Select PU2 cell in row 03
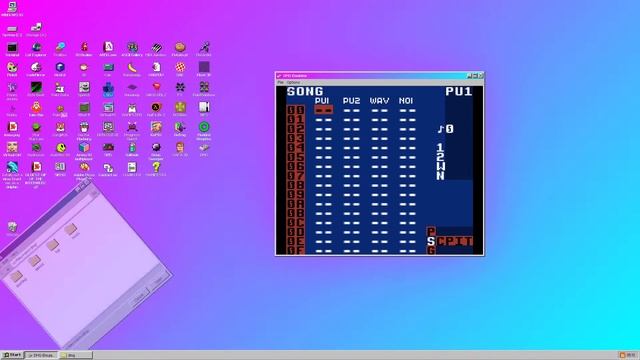 click(351, 138)
